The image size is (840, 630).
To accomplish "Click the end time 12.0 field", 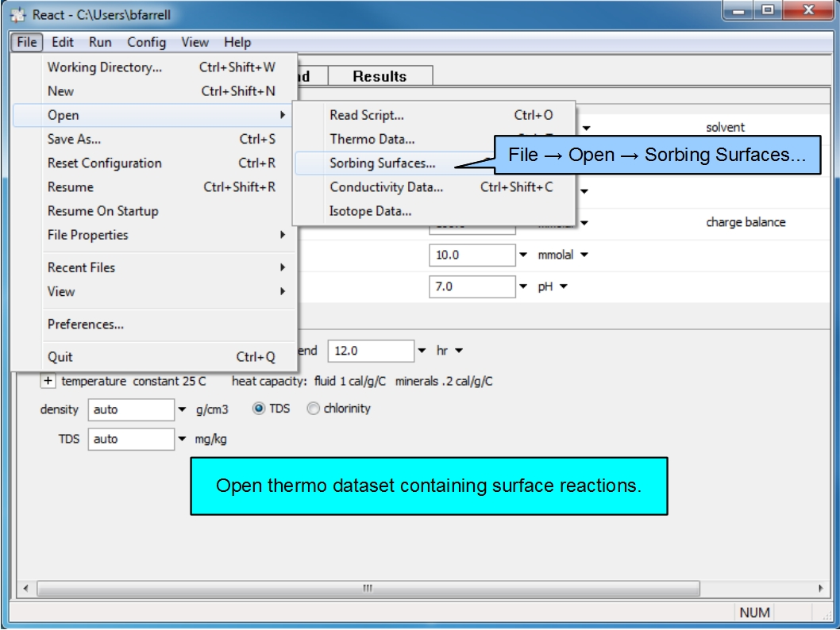I will (x=371, y=351).
